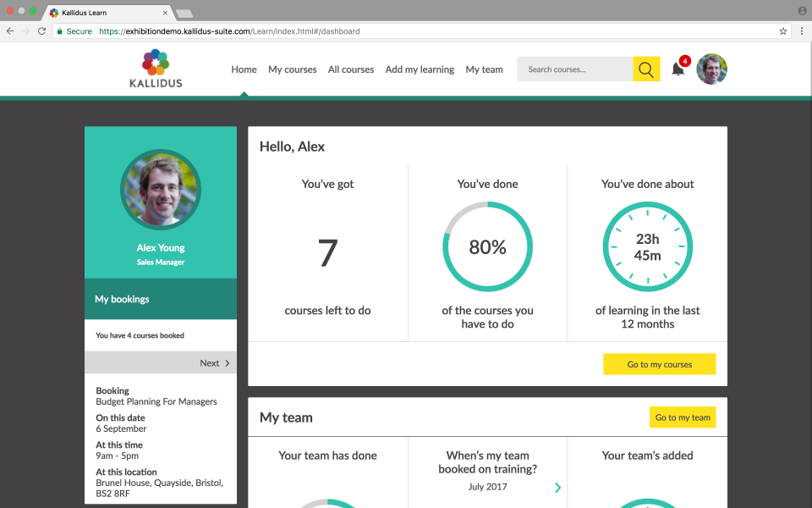Go to the Home menu item
Image resolution: width=812 pixels, height=508 pixels.
(244, 69)
